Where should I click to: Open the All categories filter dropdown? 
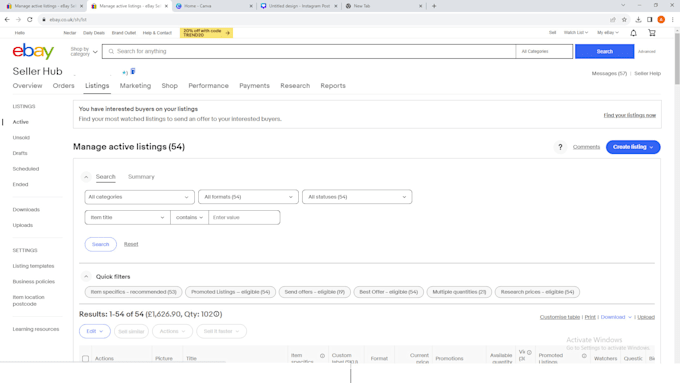[x=139, y=197]
